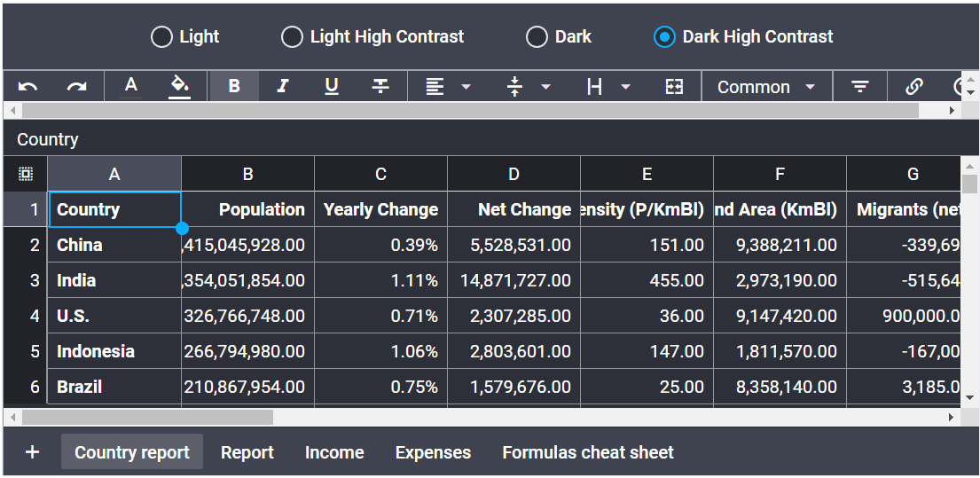The width and height of the screenshot is (980, 478).
Task: Select column F header
Action: coord(780,174)
